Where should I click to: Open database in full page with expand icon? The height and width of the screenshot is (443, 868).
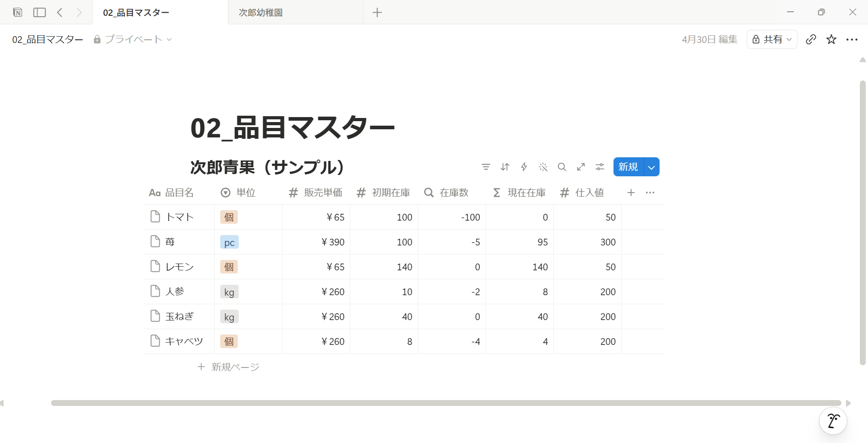click(x=581, y=167)
